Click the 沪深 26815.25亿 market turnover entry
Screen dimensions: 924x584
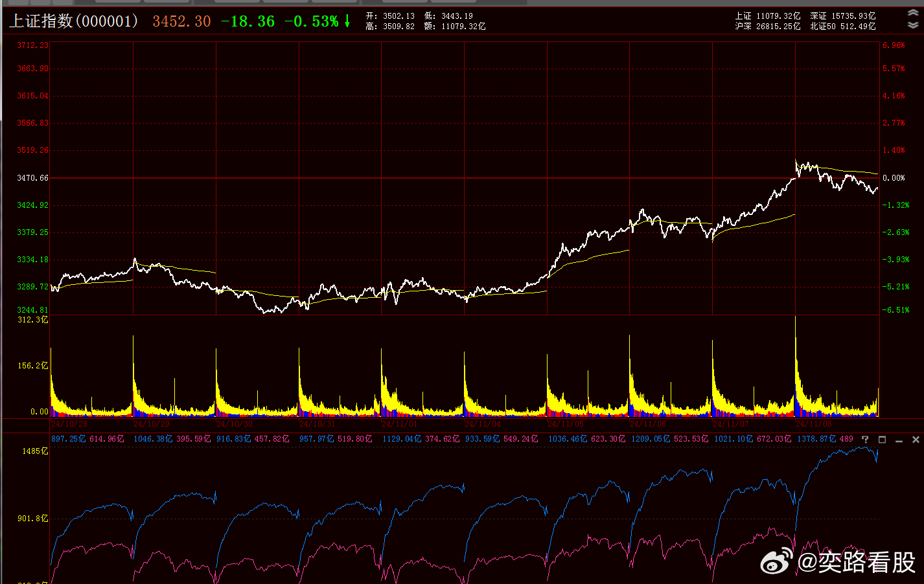pos(768,27)
